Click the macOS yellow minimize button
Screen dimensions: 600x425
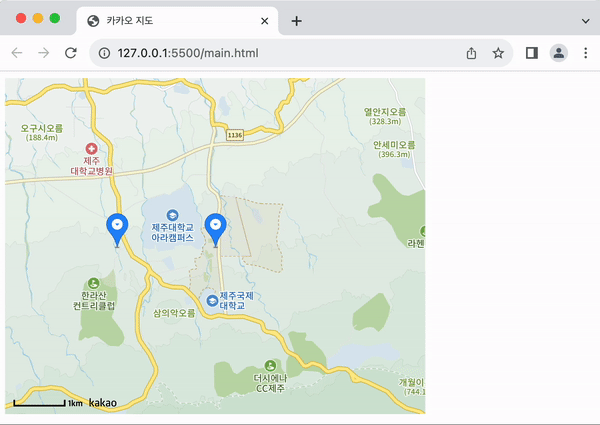[x=38, y=18]
